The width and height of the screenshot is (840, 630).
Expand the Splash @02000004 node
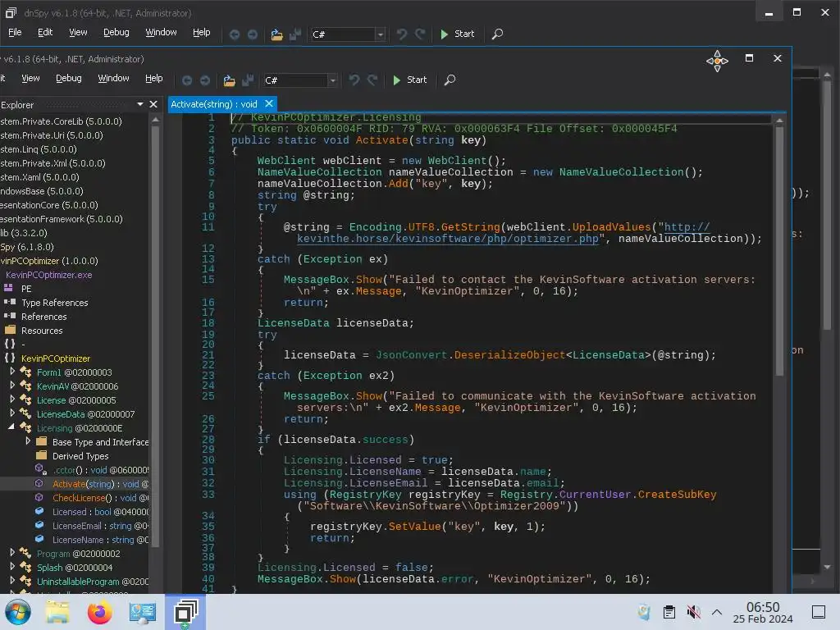point(12,566)
